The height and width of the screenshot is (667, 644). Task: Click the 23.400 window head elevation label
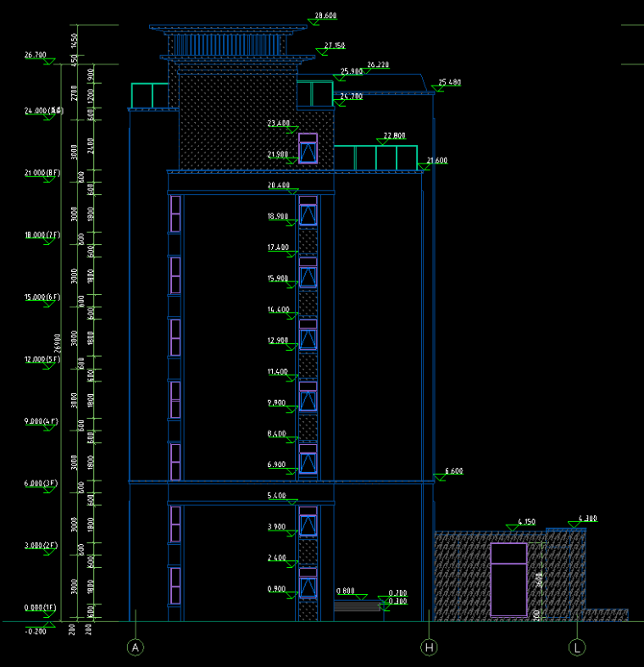(278, 124)
